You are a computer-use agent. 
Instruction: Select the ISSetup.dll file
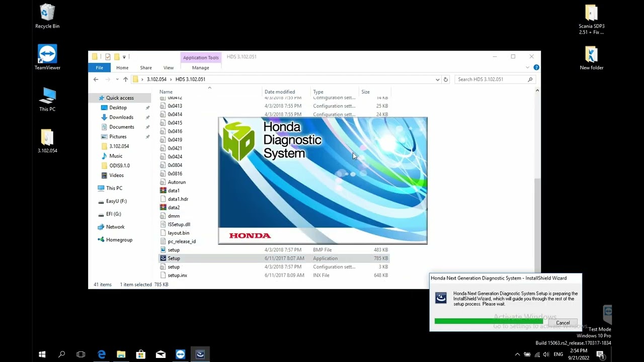[179, 224]
